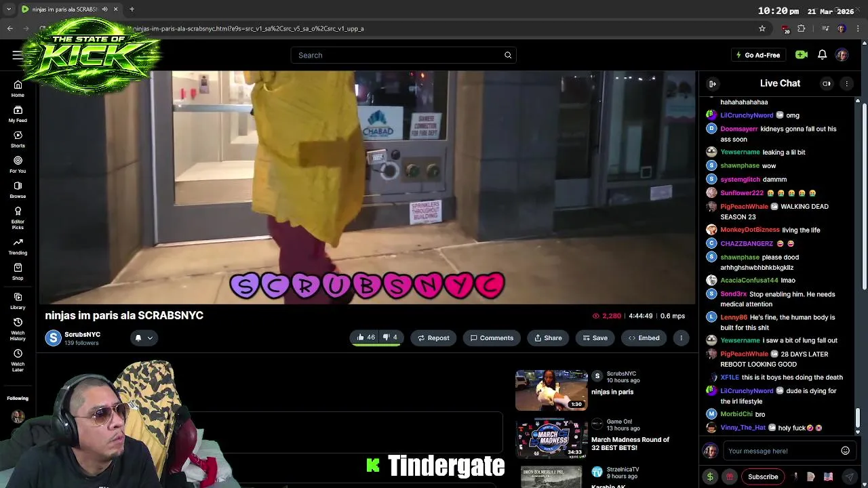Toggle the ScrubsNYC notification bell
The width and height of the screenshot is (868, 488).
138,338
